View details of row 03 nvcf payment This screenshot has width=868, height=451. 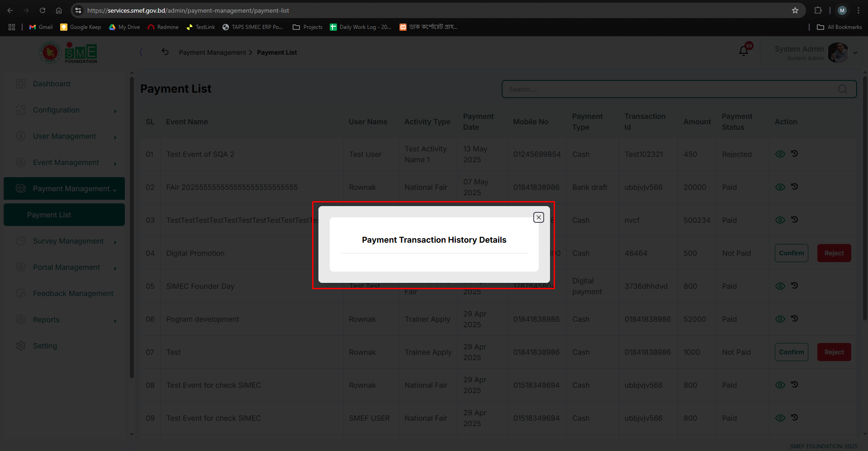[780, 220]
